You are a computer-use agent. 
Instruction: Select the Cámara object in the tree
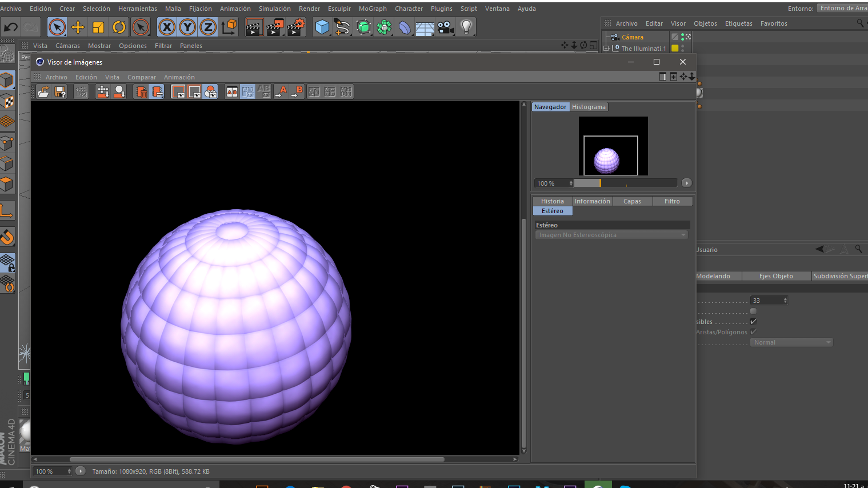(633, 37)
